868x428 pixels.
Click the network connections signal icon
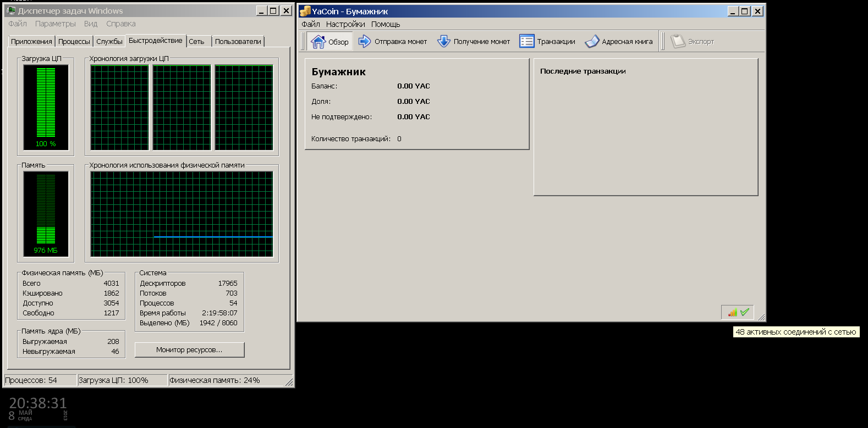click(x=732, y=312)
